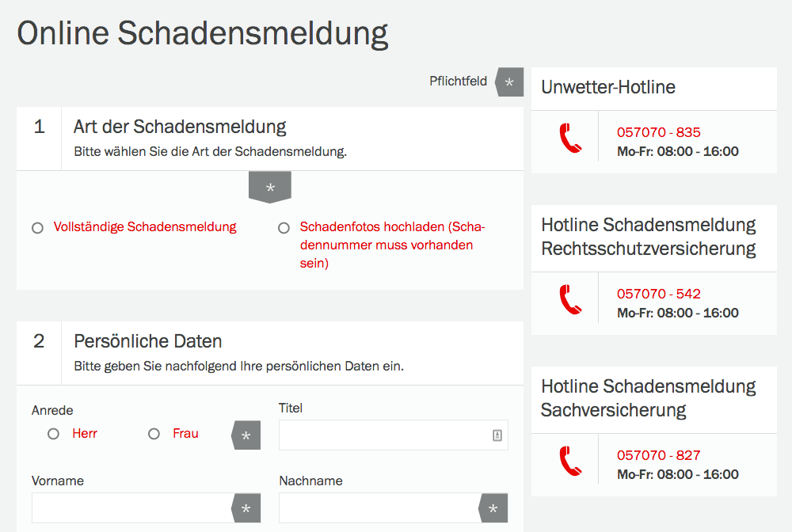This screenshot has width=792, height=532.
Task: Click the Pflichtfeld asterisk legend badge
Action: click(x=509, y=82)
